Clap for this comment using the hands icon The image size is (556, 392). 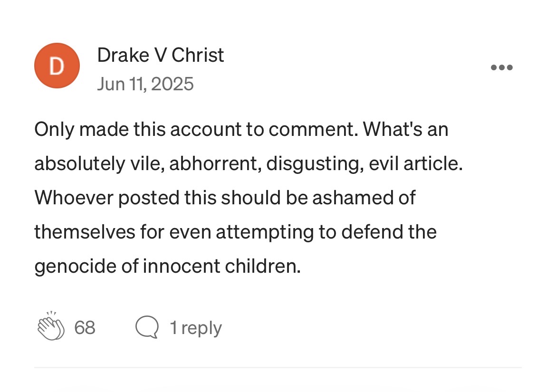(51, 327)
